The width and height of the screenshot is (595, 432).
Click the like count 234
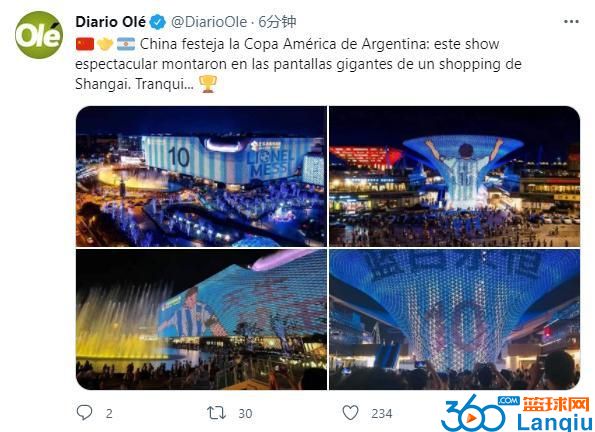pyautogui.click(x=381, y=413)
